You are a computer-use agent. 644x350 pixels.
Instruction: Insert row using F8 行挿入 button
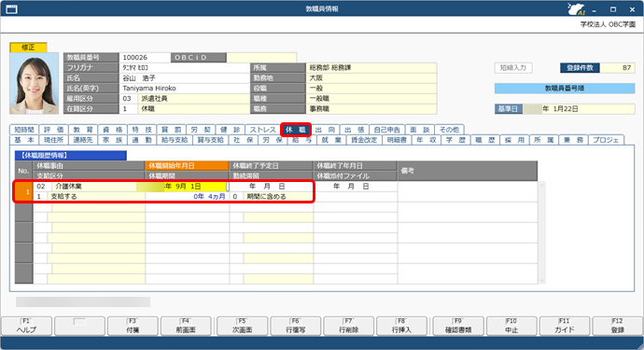tap(401, 326)
